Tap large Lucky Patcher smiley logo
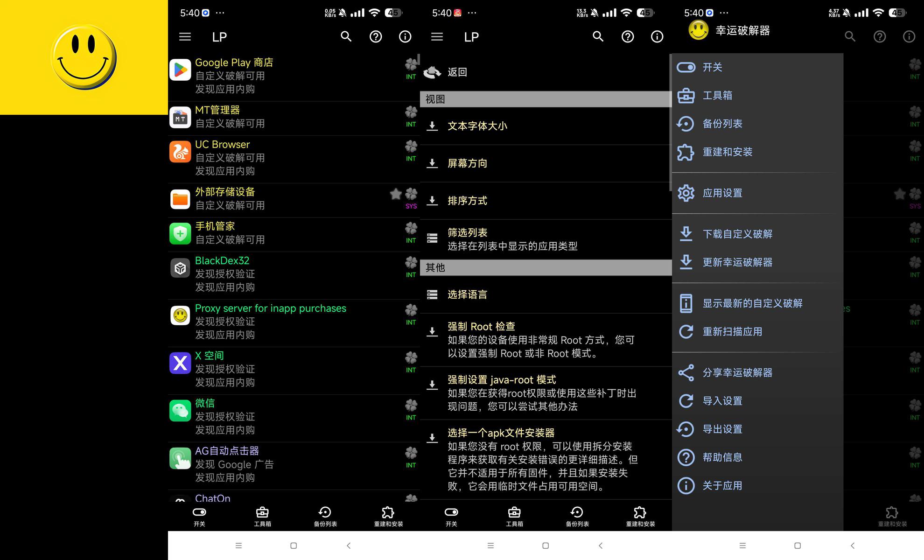This screenshot has width=924, height=560. [84, 57]
